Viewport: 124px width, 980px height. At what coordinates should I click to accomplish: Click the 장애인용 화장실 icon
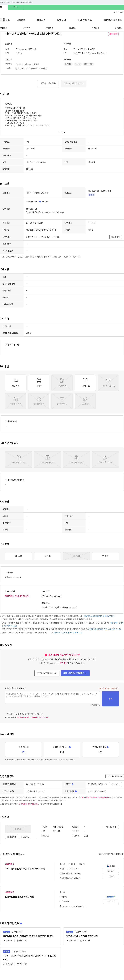[x=76, y=459]
